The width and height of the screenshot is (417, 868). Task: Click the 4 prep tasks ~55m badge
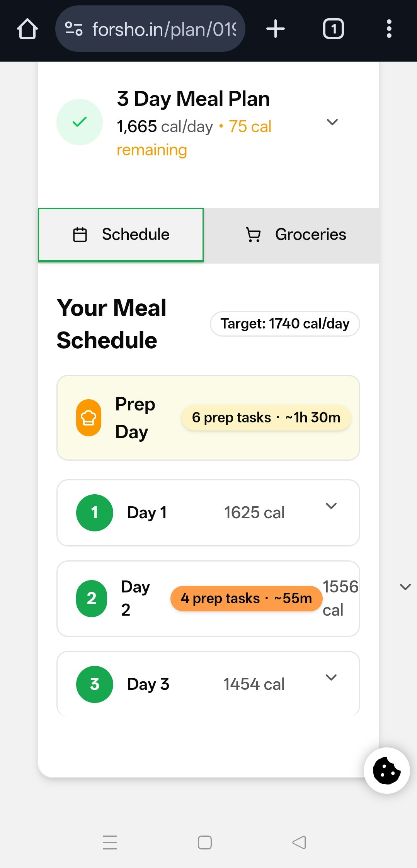click(x=246, y=599)
